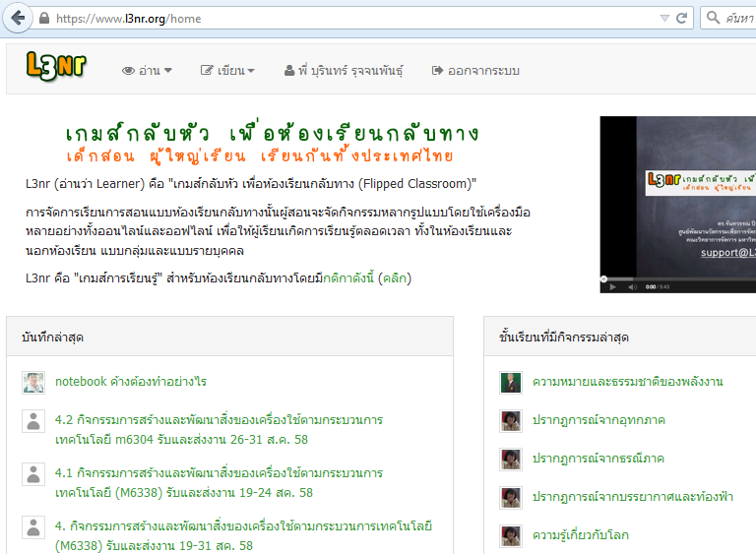Open class ปรากฏการณ์จากธรณีภาค
Viewport: 756px width, 554px height.
(x=598, y=458)
